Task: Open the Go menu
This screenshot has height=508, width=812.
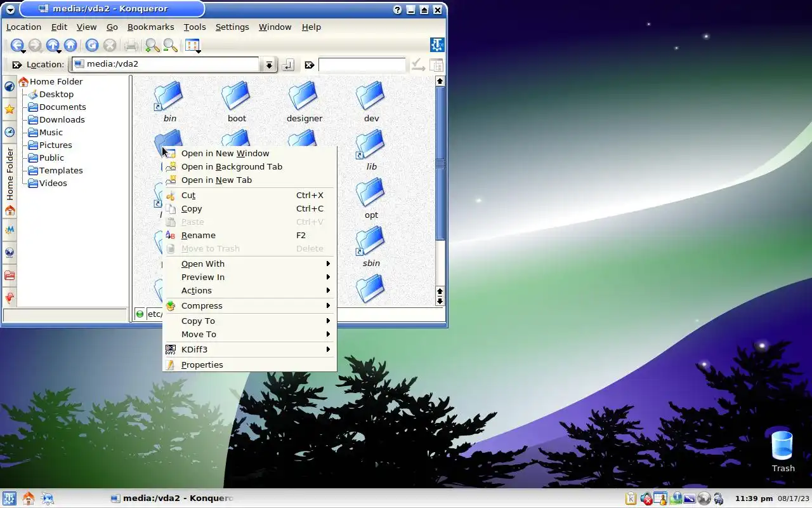Action: pyautogui.click(x=112, y=27)
